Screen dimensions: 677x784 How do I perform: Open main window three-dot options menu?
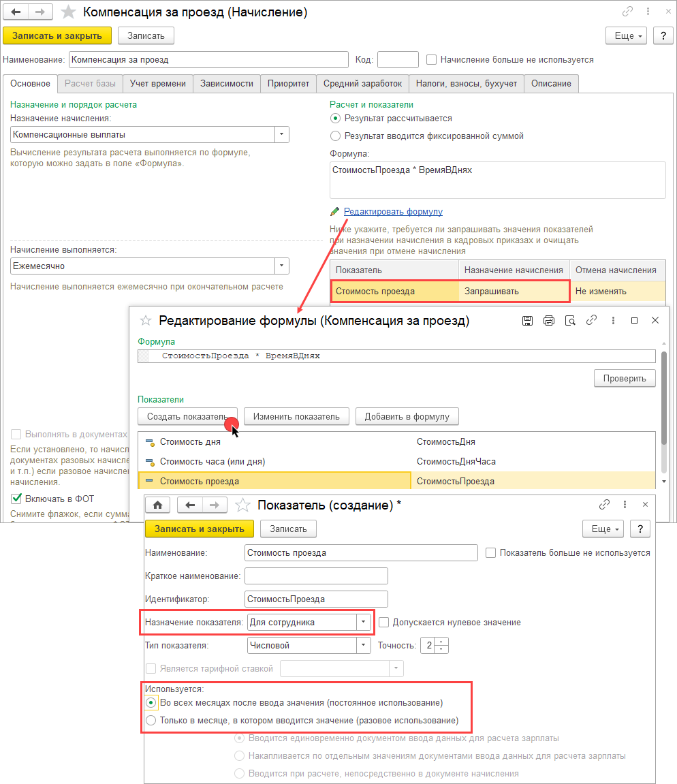tap(648, 12)
